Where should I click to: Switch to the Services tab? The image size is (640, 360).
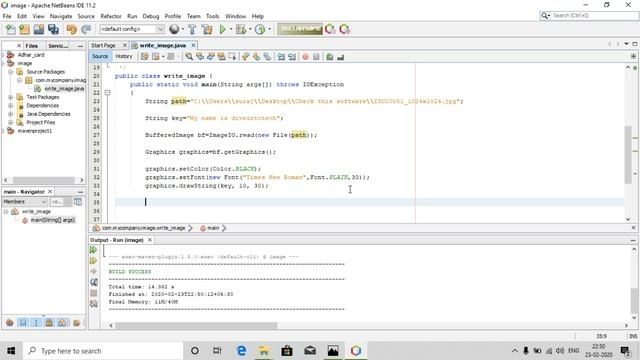click(x=58, y=46)
